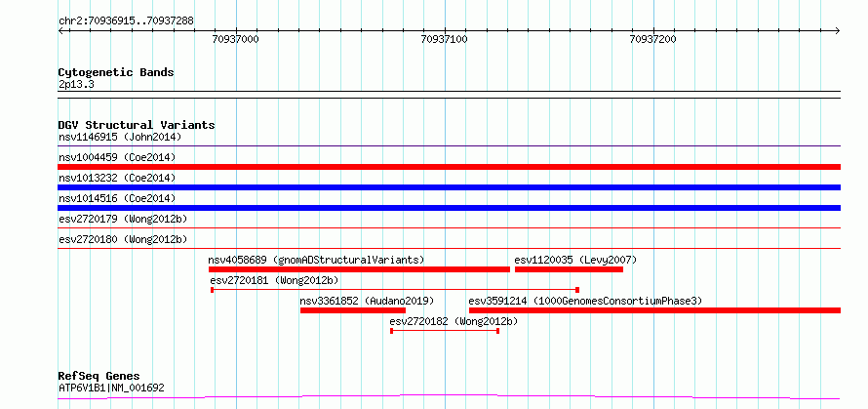
Task: Click the red bar under esv1120035
Action: pos(569,269)
